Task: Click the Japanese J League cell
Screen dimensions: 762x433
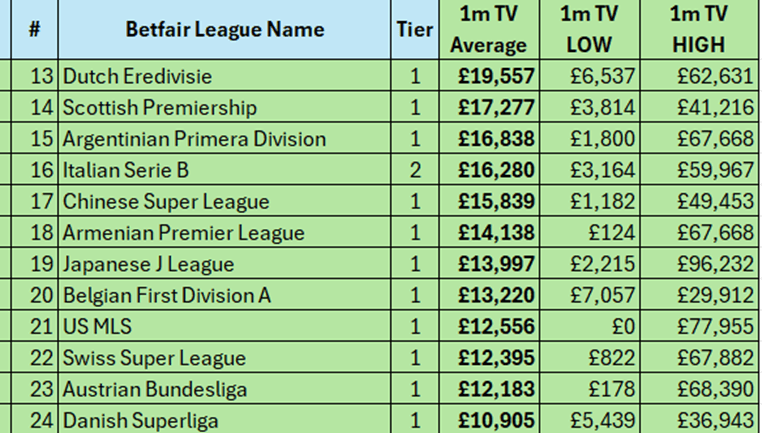Action: coord(148,264)
